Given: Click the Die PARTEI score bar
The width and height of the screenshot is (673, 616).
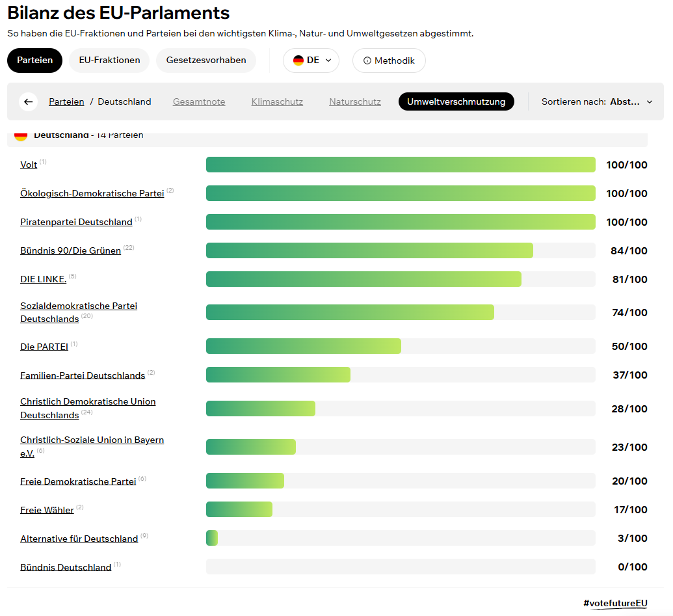Looking at the screenshot, I should (401, 346).
